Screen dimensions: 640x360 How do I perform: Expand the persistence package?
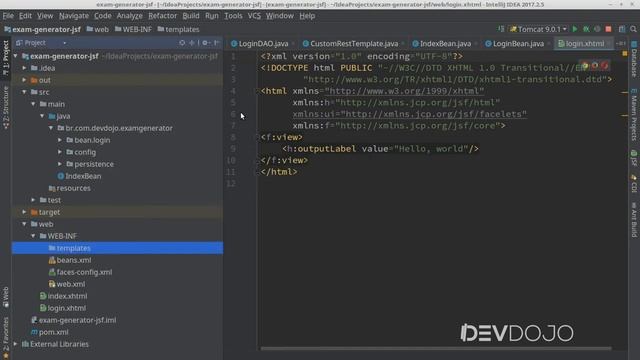click(60, 164)
